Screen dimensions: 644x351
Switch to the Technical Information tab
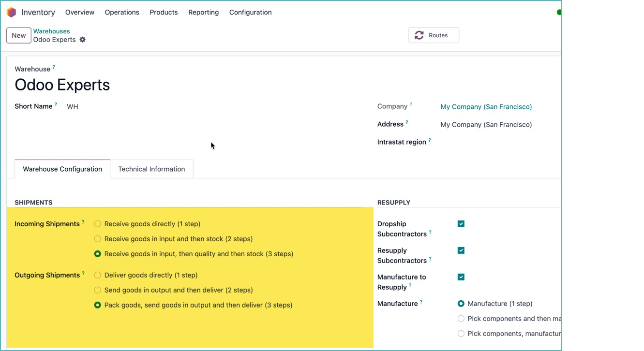point(151,169)
